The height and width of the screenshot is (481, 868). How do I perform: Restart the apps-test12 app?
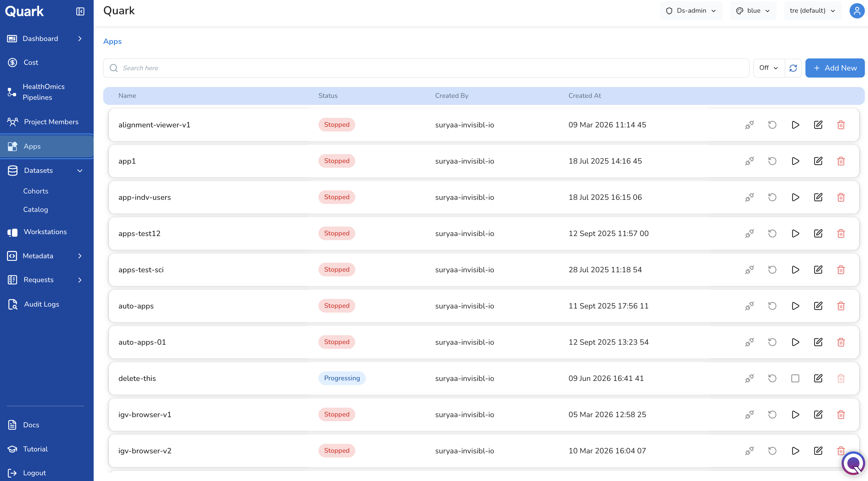(772, 233)
